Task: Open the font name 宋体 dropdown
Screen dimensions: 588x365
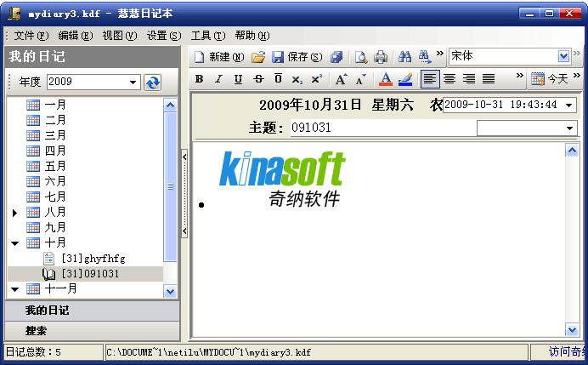Action: pos(563,57)
